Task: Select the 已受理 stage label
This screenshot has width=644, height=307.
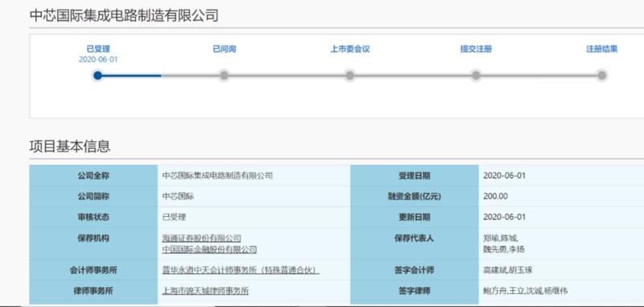Action: 98,49
